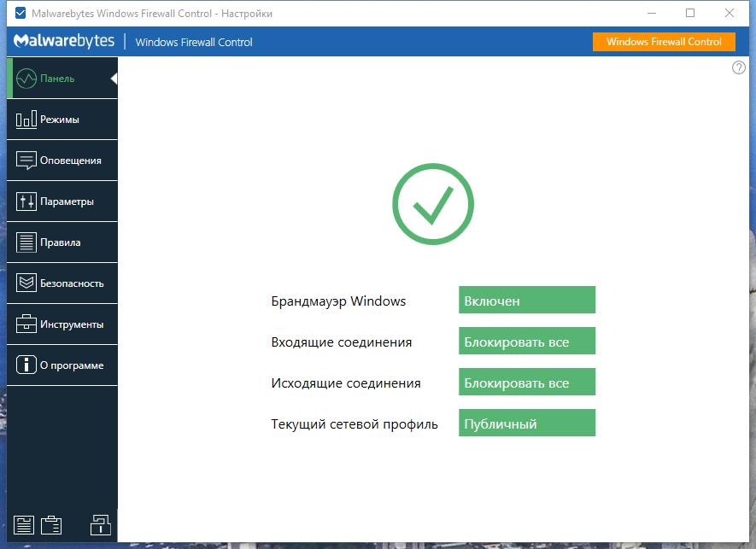Close the Firewall Control settings window

(x=730, y=13)
